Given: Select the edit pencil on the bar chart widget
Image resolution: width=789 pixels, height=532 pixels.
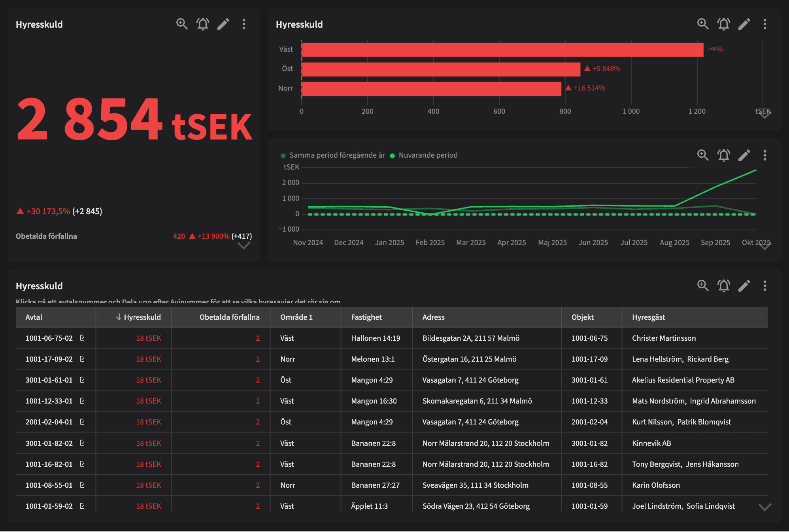Looking at the screenshot, I should click(x=745, y=24).
